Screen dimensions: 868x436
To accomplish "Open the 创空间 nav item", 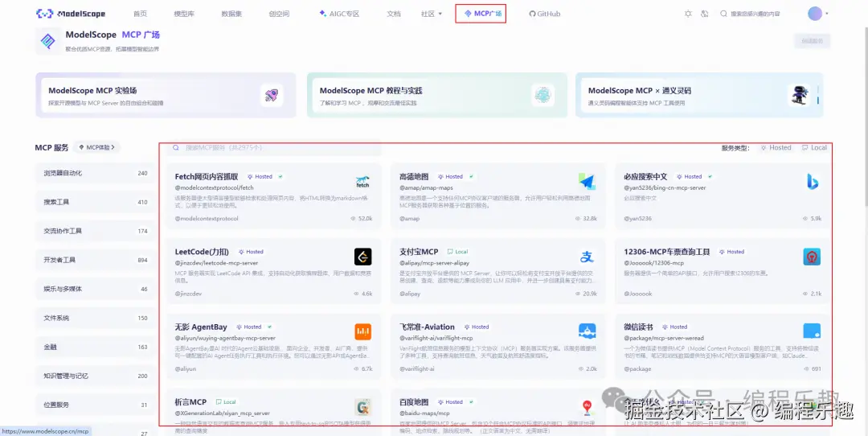I will [x=278, y=14].
